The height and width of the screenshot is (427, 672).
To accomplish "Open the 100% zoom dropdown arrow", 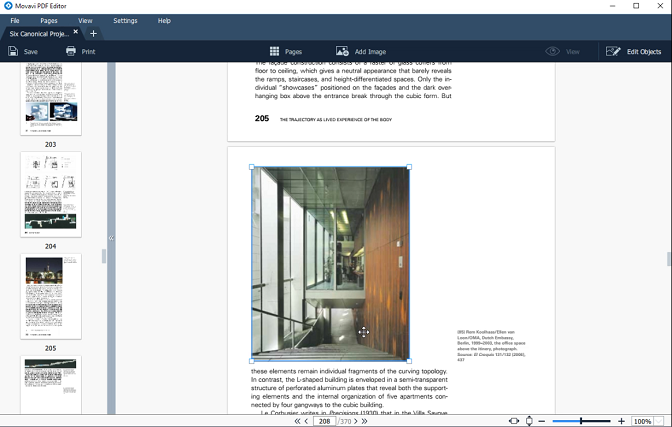I will (659, 421).
